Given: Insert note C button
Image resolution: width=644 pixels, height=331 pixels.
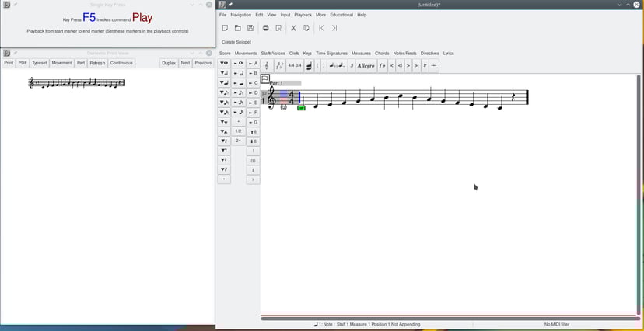Looking at the screenshot, I should [x=253, y=83].
